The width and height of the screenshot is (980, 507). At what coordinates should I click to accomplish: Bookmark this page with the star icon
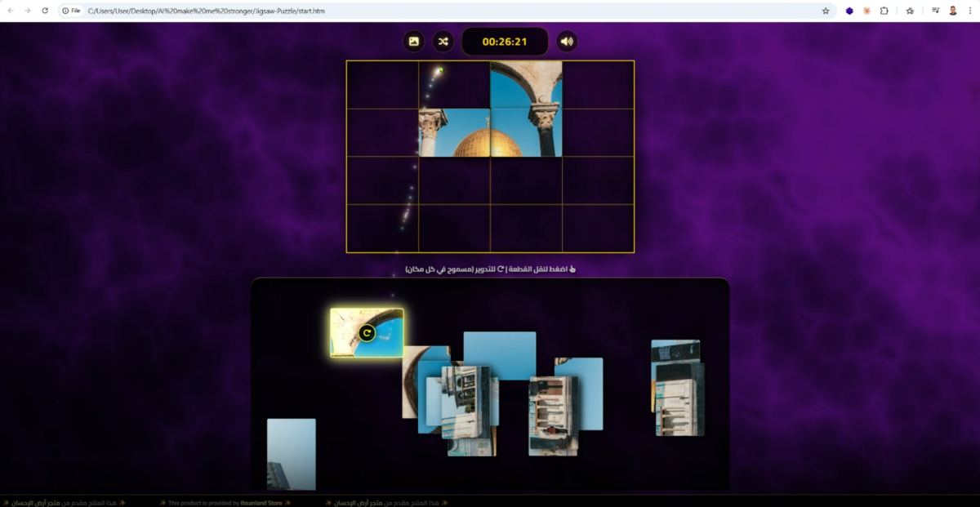(826, 11)
